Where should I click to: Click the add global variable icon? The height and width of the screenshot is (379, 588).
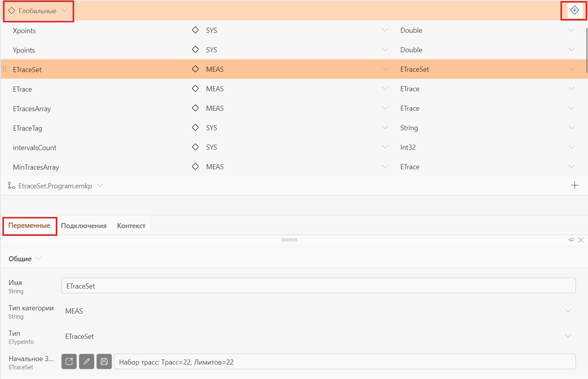(x=574, y=11)
